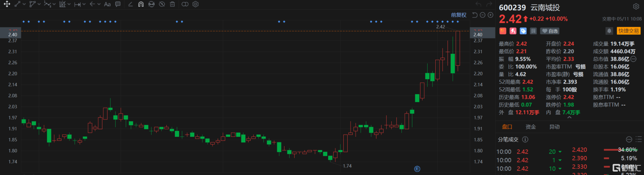Screen dimensions: 644x175
Task: Toggle the magnet snap mode
Action: (x=141, y=4)
